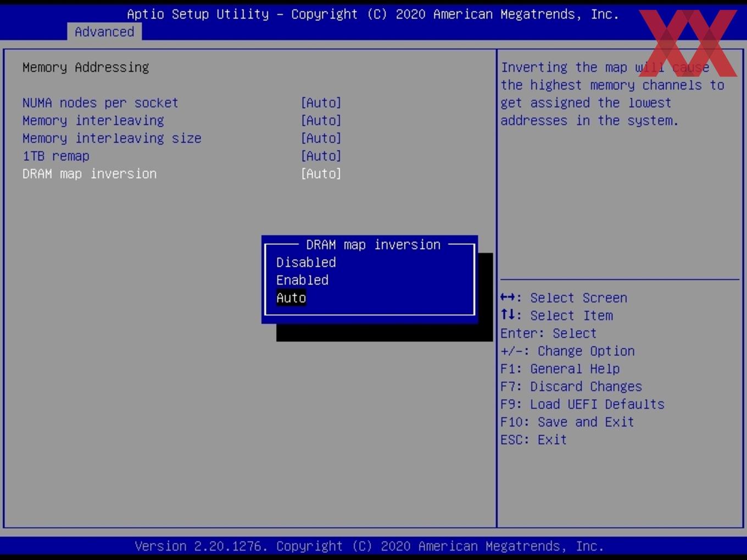Open Memory interleaving [Auto] value

[321, 120]
